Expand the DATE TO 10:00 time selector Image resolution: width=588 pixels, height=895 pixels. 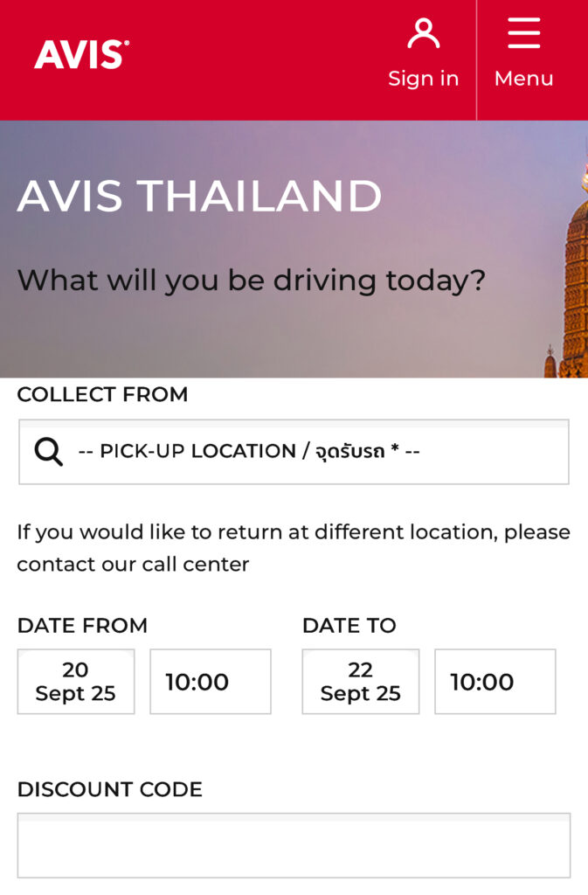click(495, 682)
